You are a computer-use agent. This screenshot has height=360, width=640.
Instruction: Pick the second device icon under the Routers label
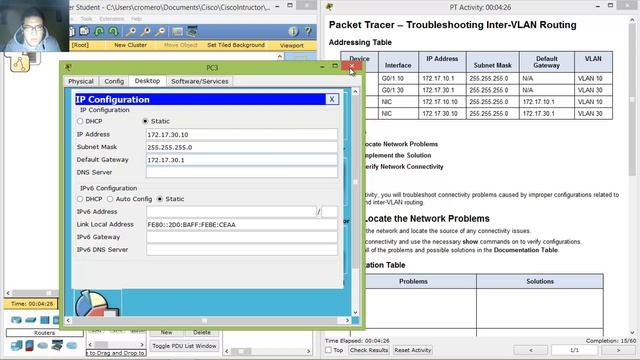(29, 346)
